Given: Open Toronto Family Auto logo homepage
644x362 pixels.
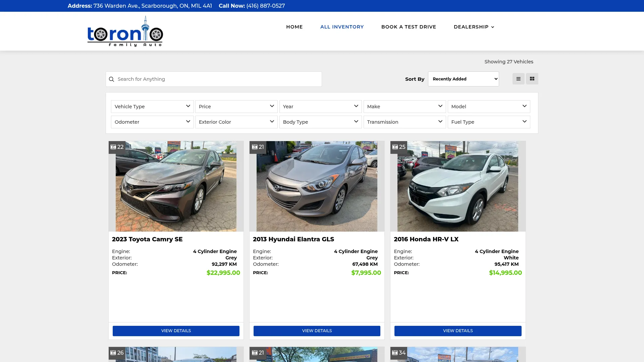Looking at the screenshot, I should (125, 31).
